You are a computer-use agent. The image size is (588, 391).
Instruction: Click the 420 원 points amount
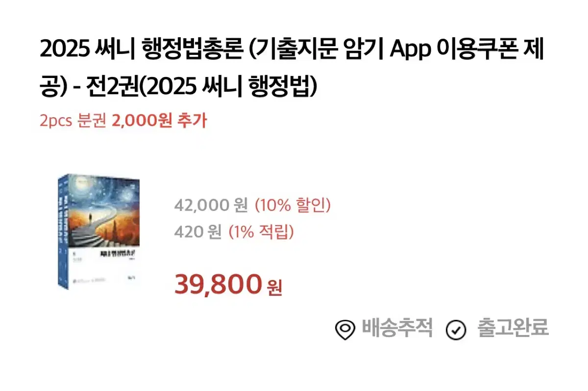[x=198, y=231]
